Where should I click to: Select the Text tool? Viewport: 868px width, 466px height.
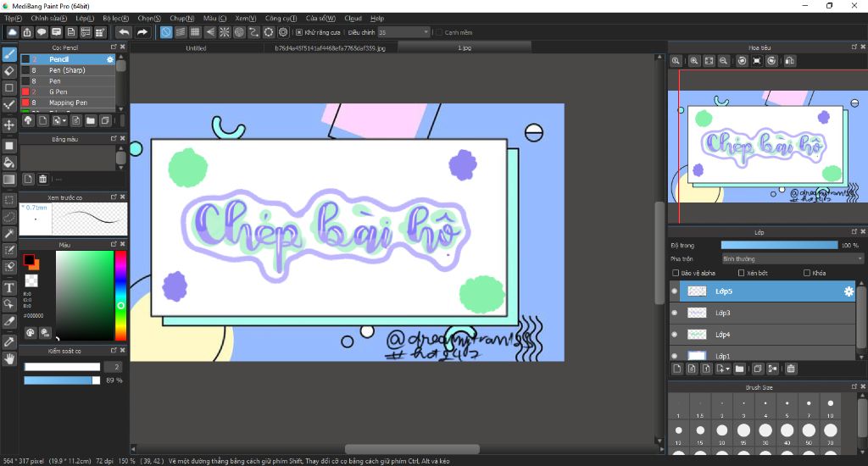[x=8, y=287]
